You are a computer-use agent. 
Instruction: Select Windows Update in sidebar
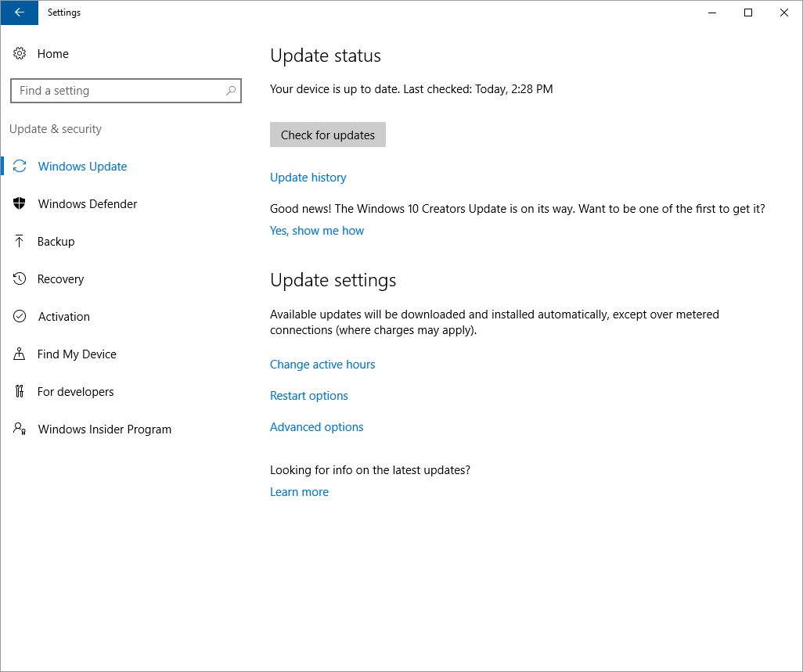click(82, 167)
